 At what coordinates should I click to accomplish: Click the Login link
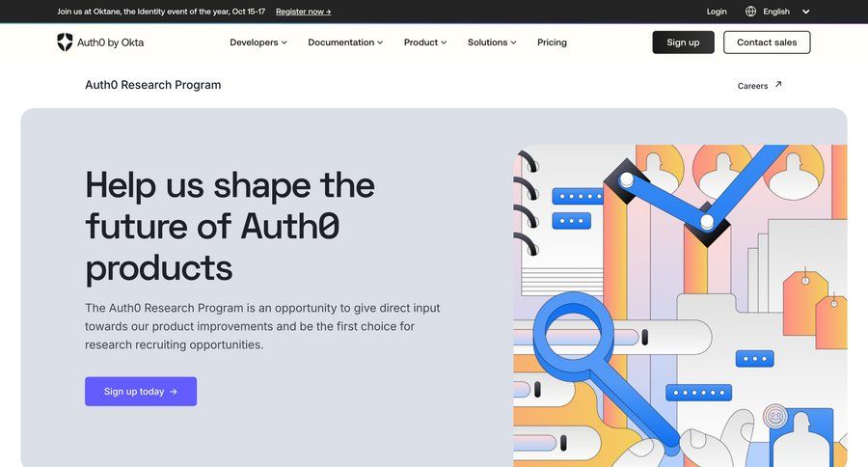point(717,12)
